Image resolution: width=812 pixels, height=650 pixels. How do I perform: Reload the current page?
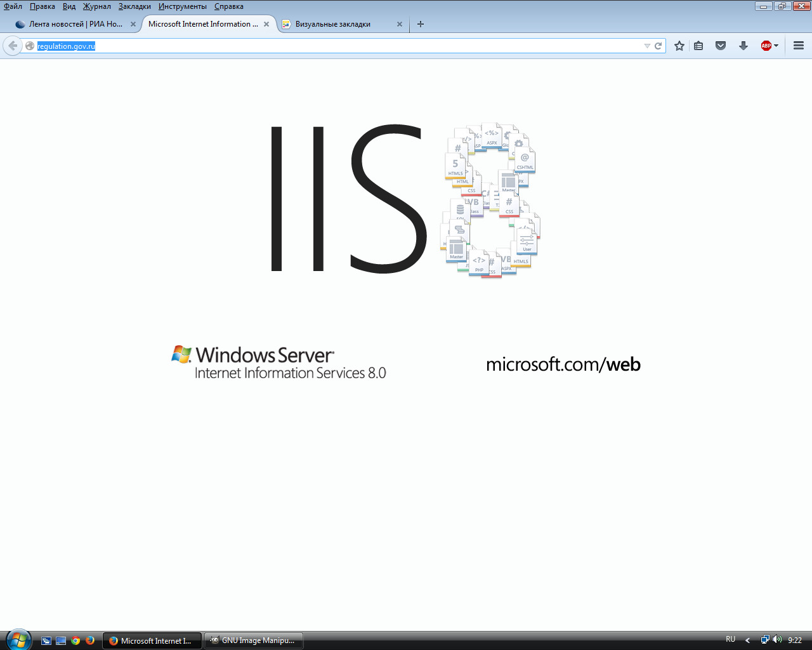(658, 46)
